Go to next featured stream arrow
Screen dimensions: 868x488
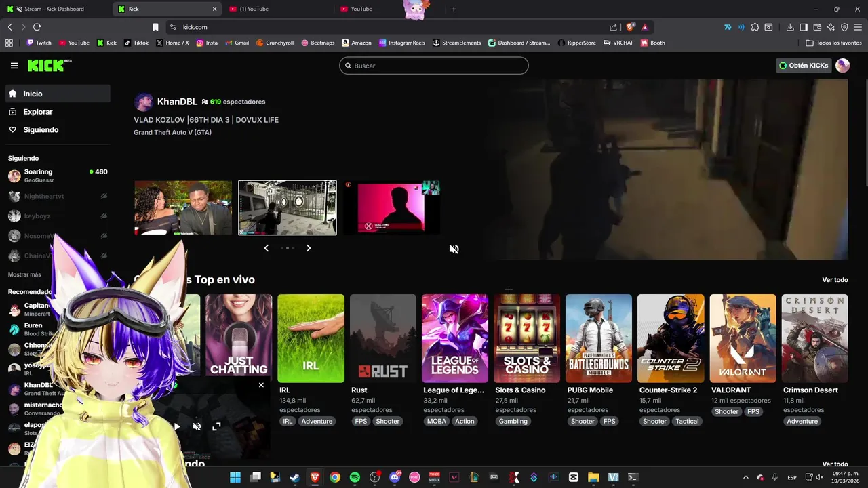click(x=309, y=248)
